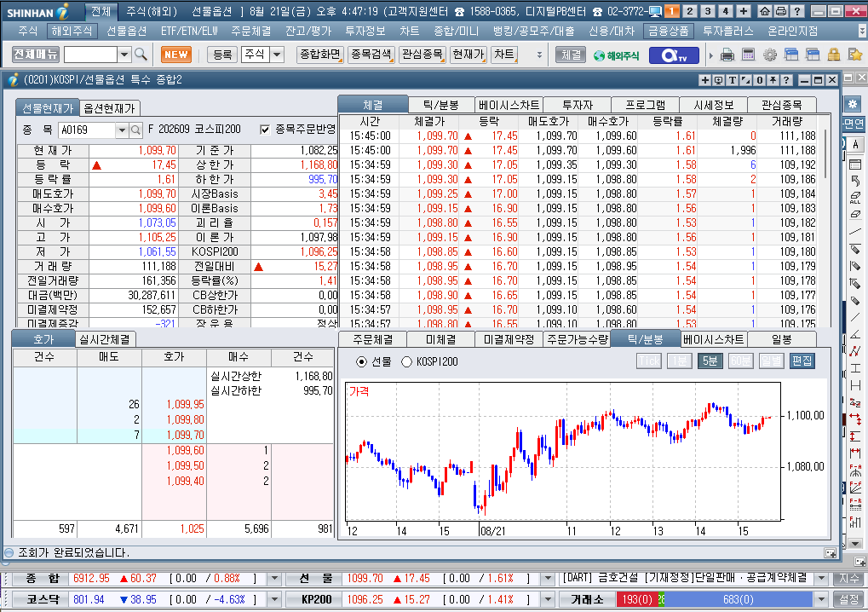Switch to the 실시간체결 tab
The width and height of the screenshot is (868, 612).
pos(105,339)
